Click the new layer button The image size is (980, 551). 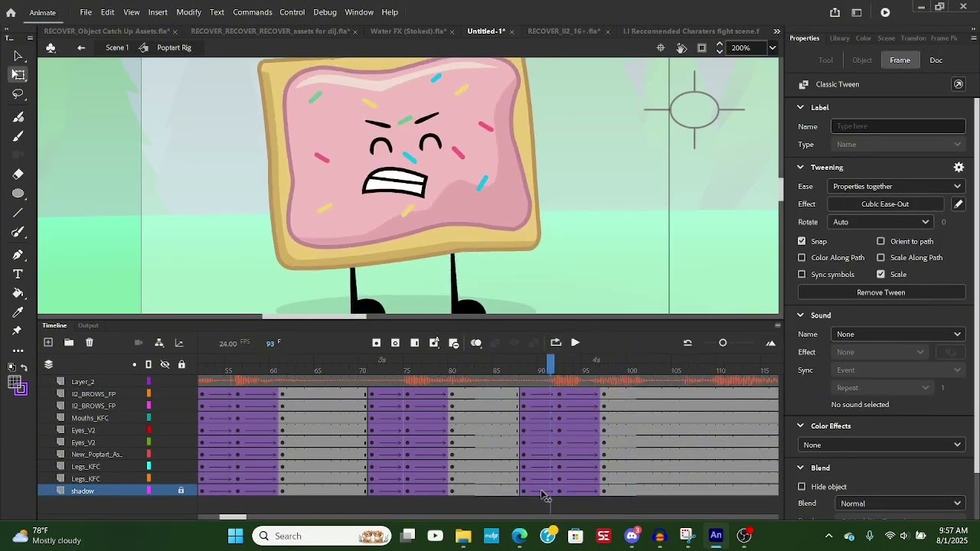(x=48, y=343)
